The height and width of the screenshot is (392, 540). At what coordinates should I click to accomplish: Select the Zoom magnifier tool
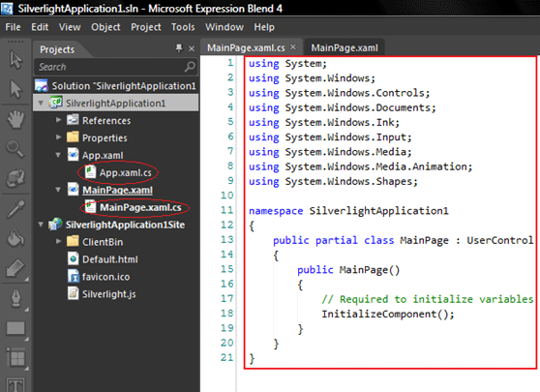coord(15,149)
